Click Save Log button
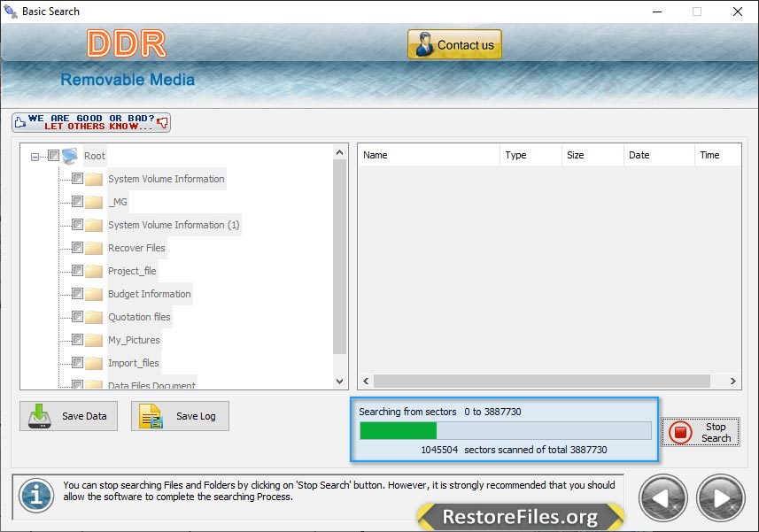This screenshot has width=759, height=532. [x=180, y=416]
